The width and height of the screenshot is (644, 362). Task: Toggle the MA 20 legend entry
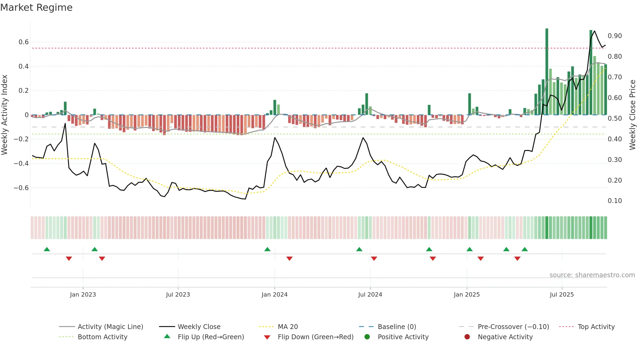(x=278, y=327)
